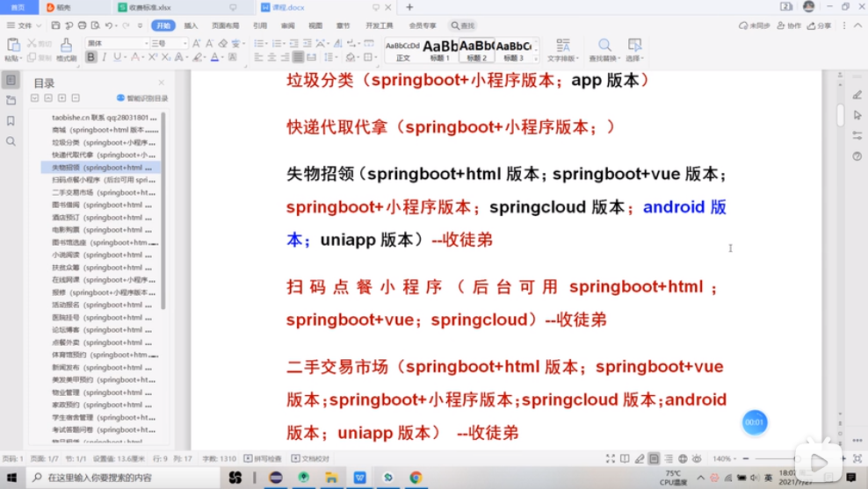868x489 pixels.
Task: Switch to web layout globe icon
Action: (x=683, y=458)
